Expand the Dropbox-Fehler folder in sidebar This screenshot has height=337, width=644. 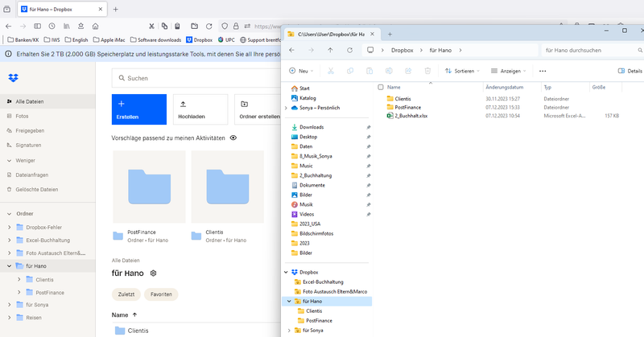(9, 228)
